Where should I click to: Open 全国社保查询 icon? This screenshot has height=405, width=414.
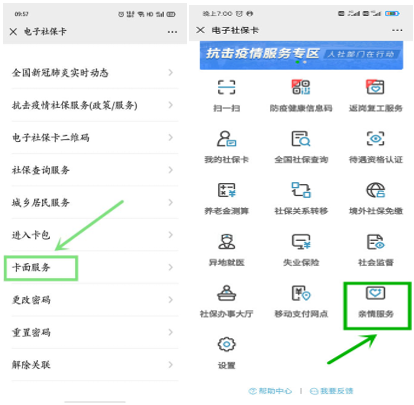(x=301, y=139)
